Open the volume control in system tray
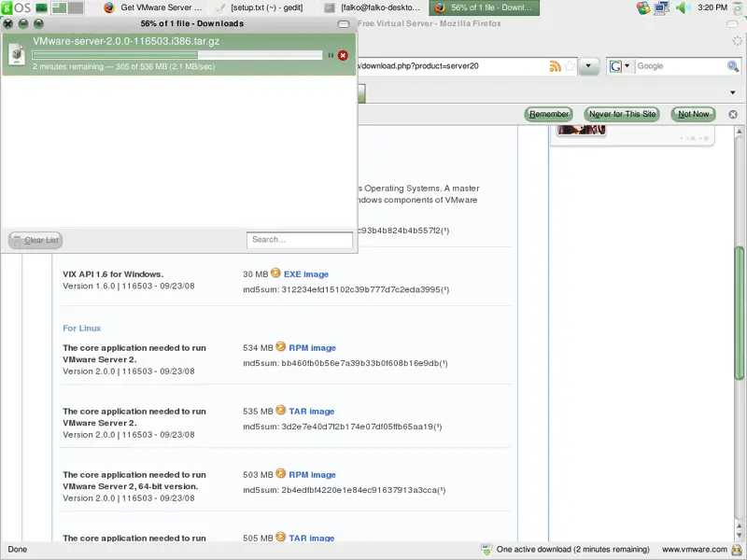 coord(684,7)
